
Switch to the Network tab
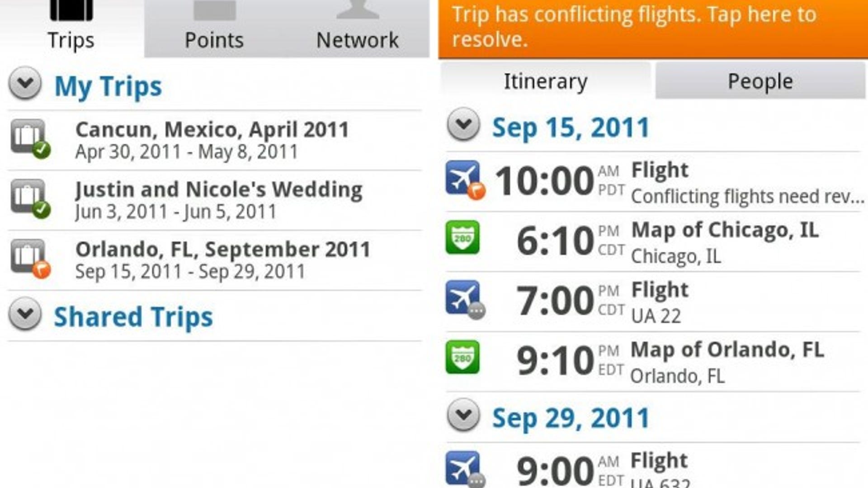click(x=357, y=28)
